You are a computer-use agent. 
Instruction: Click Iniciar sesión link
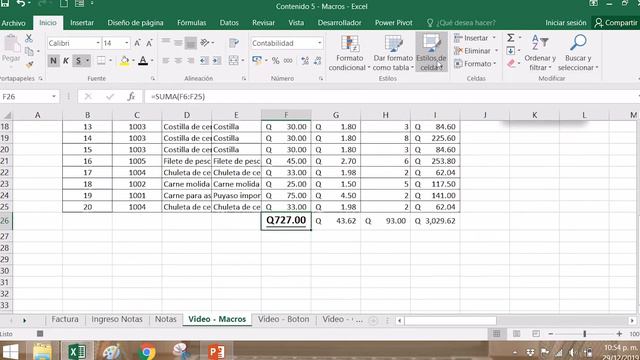pyautogui.click(x=566, y=23)
